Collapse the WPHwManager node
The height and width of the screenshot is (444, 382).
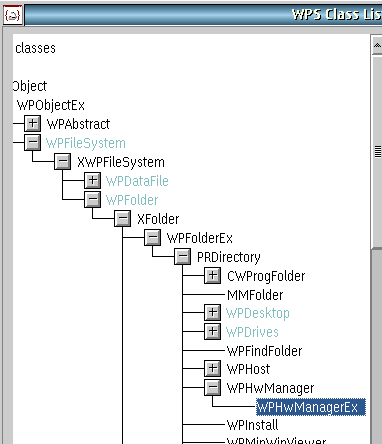tap(213, 388)
